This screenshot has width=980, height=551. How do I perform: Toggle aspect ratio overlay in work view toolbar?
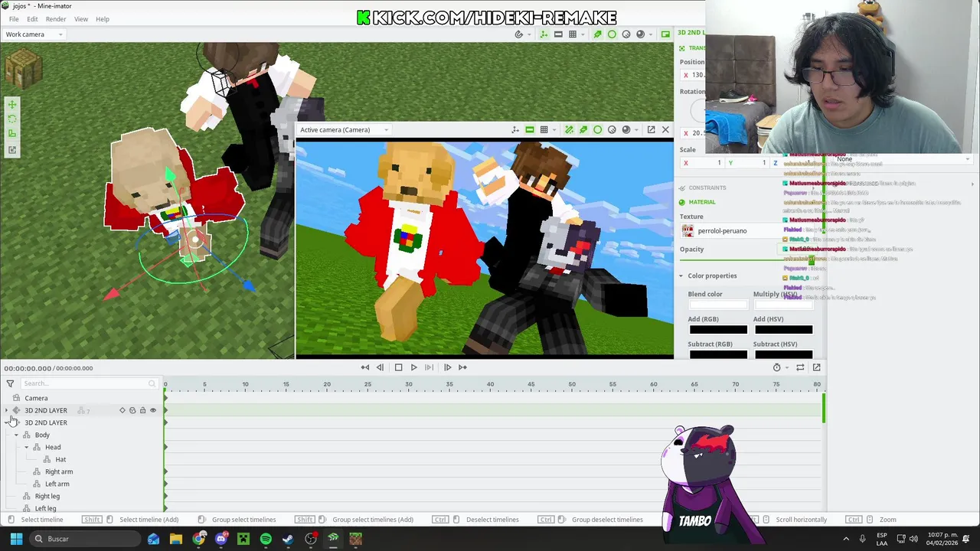click(x=558, y=34)
